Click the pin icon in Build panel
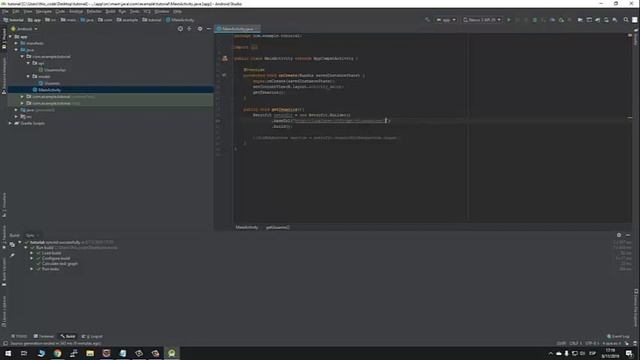Screen dimensions: 640x360 (12, 255)
